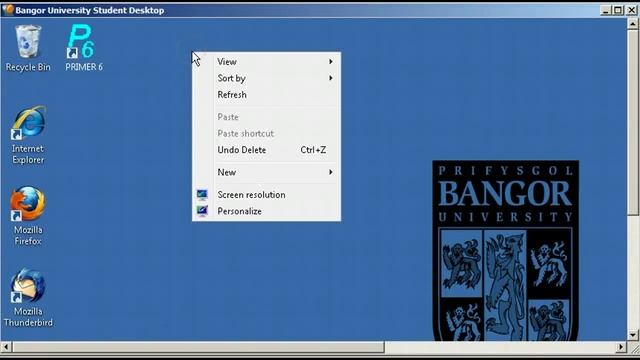Click the vertical scrollbar down arrow

tap(633, 335)
